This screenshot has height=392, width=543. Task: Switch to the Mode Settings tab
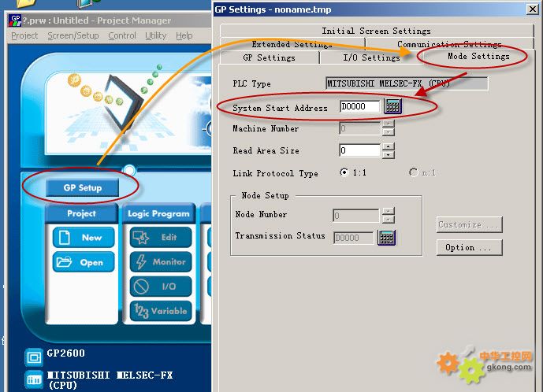coord(478,57)
